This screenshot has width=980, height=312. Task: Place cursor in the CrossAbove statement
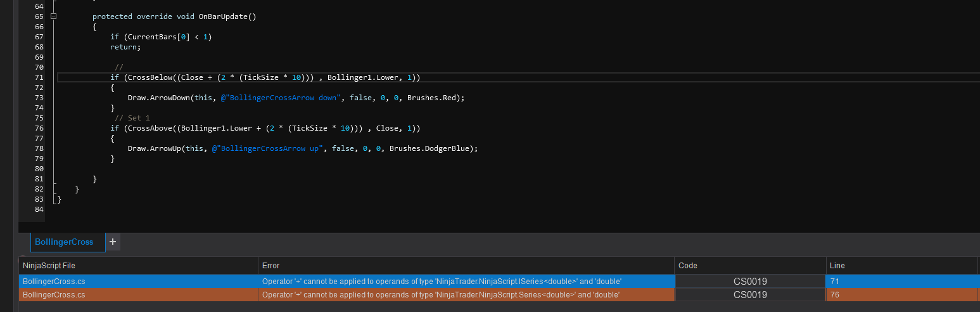265,128
